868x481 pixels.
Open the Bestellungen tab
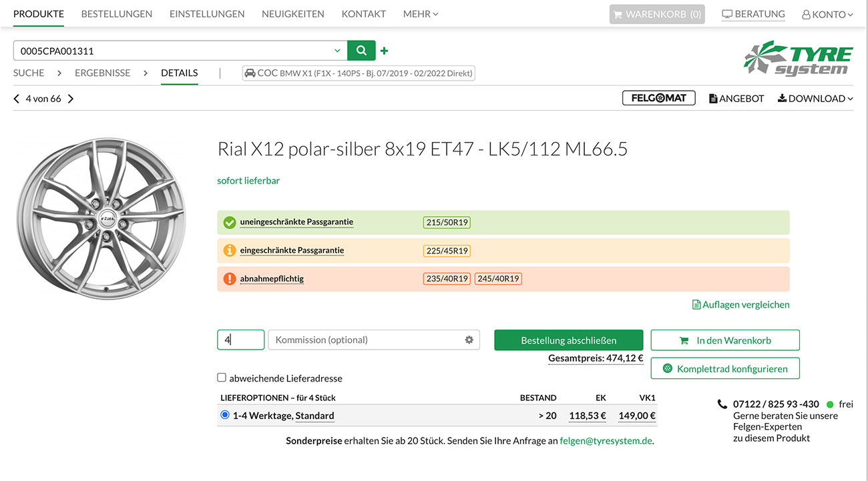click(x=117, y=14)
